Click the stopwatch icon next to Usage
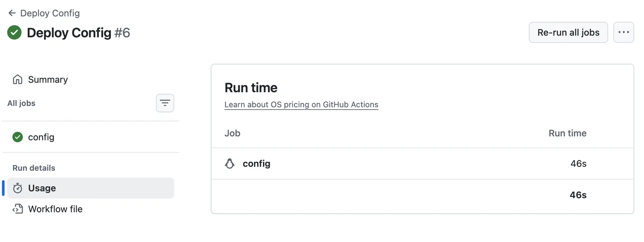Image resolution: width=644 pixels, height=242 pixels. (17, 188)
